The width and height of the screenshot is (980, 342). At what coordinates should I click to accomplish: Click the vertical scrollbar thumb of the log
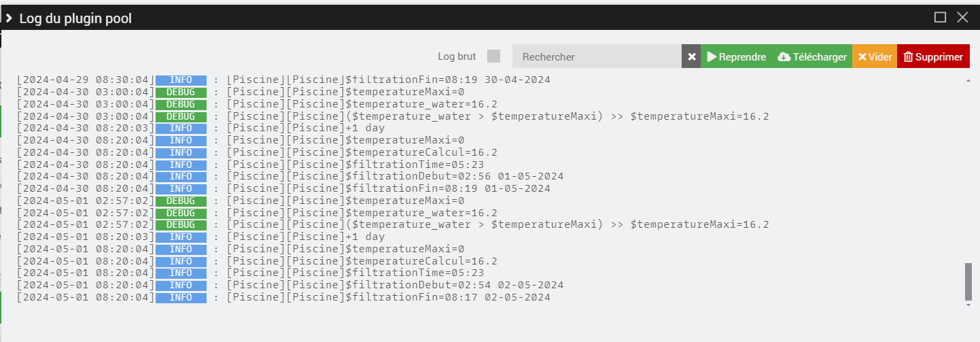968,281
